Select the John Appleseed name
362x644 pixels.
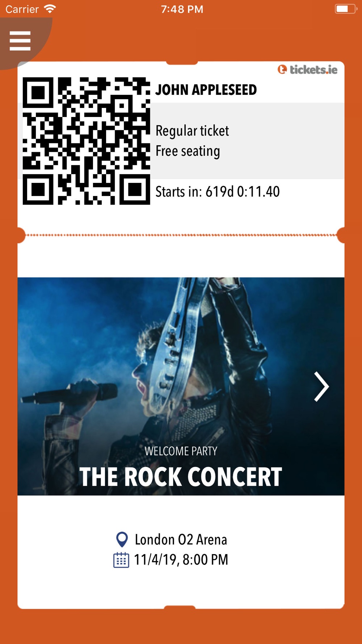coord(206,90)
